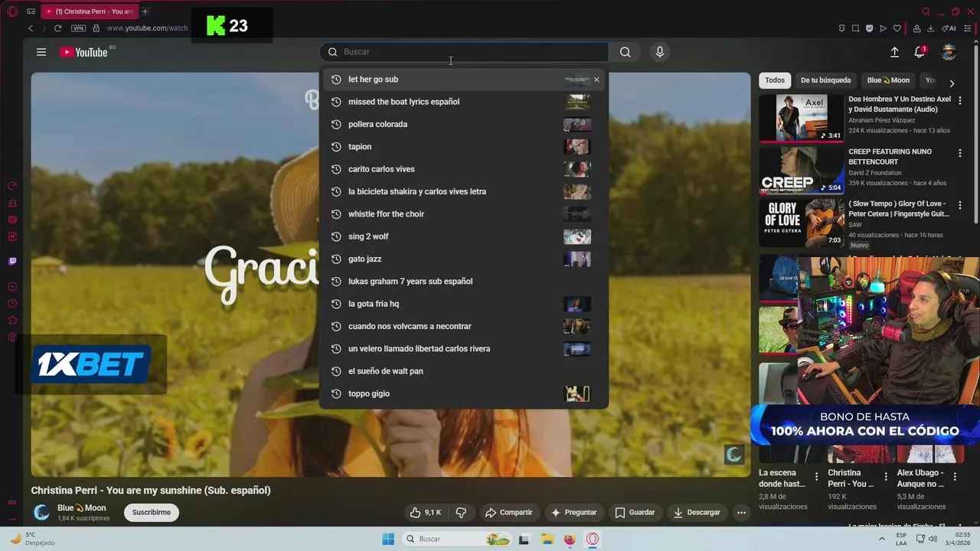Open a new browser tab
The width and height of the screenshot is (980, 551).
[x=145, y=11]
